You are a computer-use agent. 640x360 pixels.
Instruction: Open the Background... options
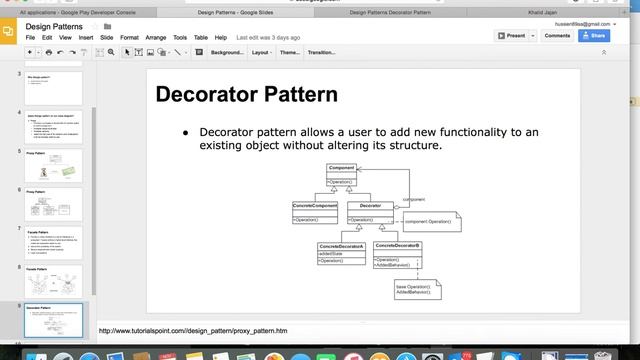(x=227, y=52)
